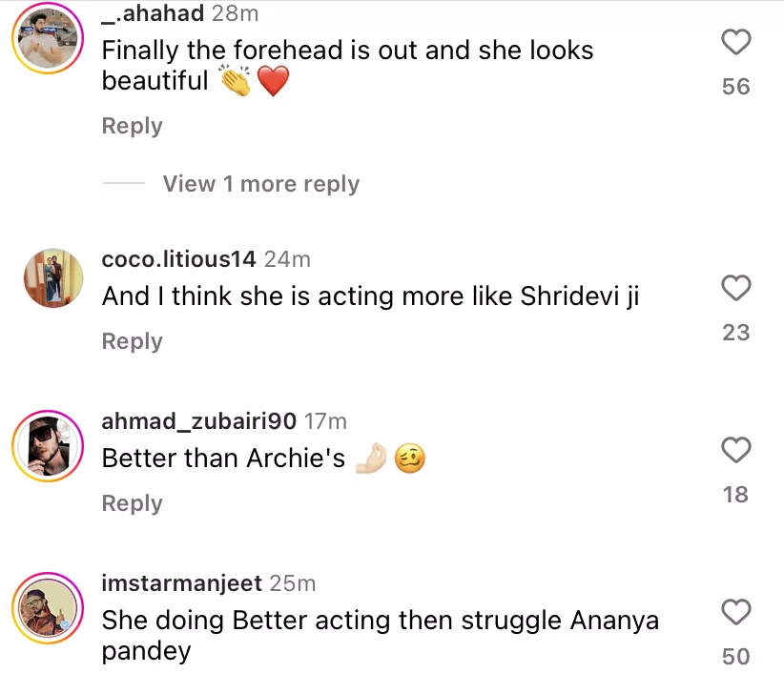View the 56 likes count
Viewport: 784px width, 673px height.
coord(735,87)
